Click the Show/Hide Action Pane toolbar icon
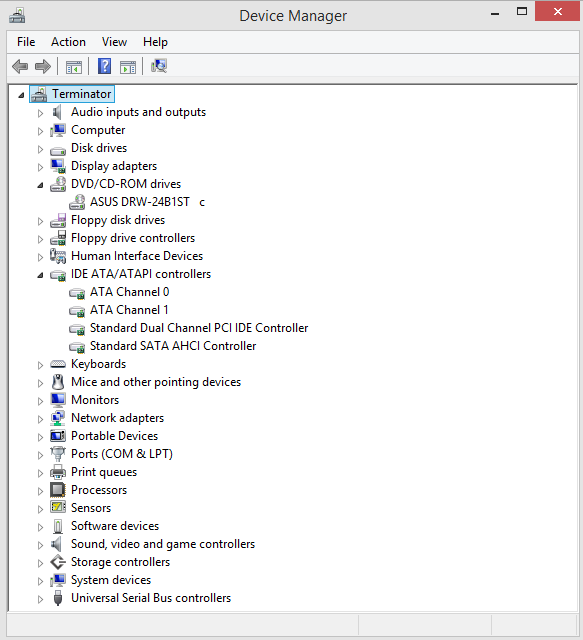The width and height of the screenshot is (583, 640). 128,67
